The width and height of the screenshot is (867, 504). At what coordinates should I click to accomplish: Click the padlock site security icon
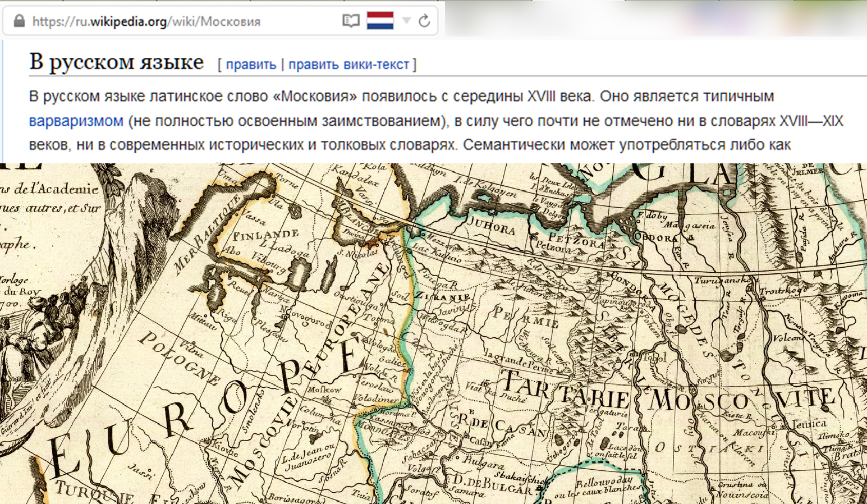point(19,21)
